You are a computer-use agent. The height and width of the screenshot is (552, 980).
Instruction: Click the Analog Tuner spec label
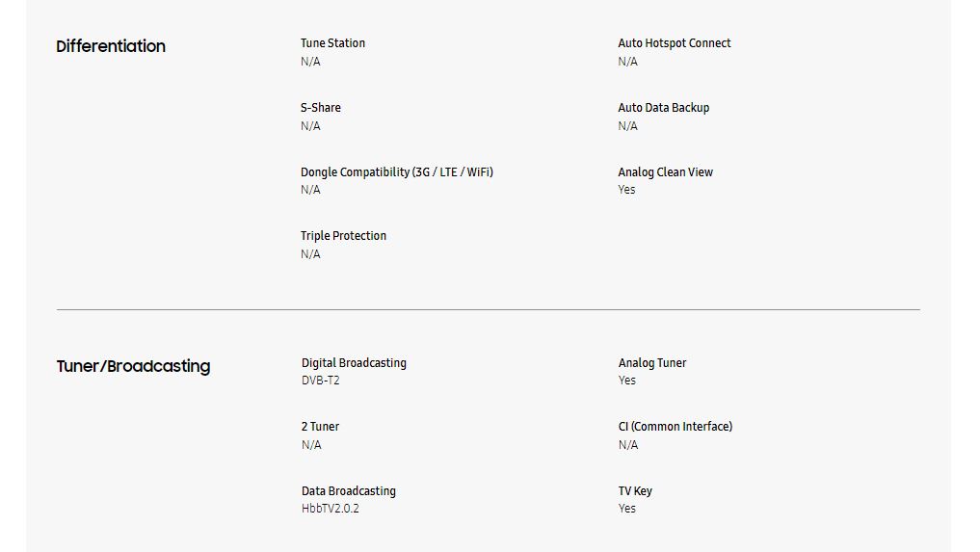pos(651,363)
